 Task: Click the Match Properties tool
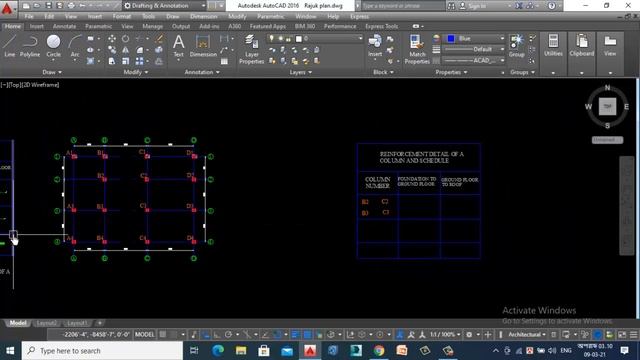click(417, 49)
